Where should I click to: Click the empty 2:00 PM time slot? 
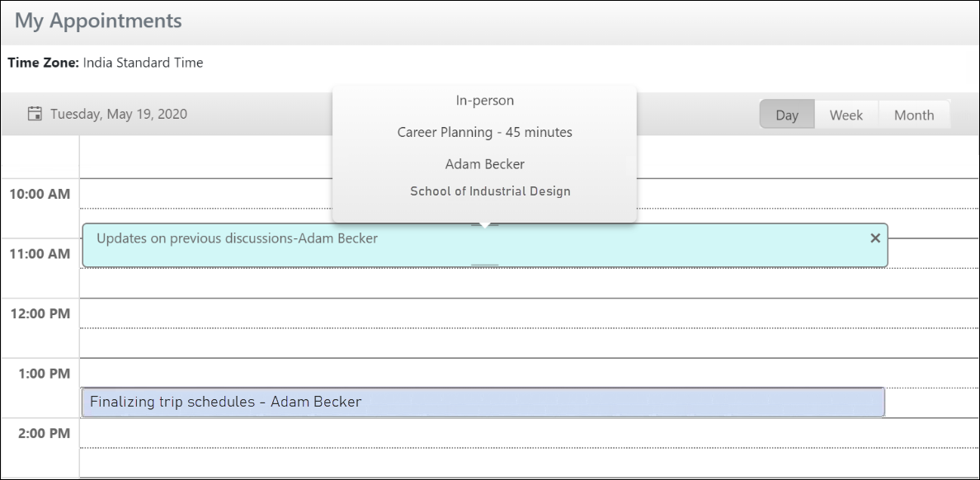pyautogui.click(x=528, y=433)
